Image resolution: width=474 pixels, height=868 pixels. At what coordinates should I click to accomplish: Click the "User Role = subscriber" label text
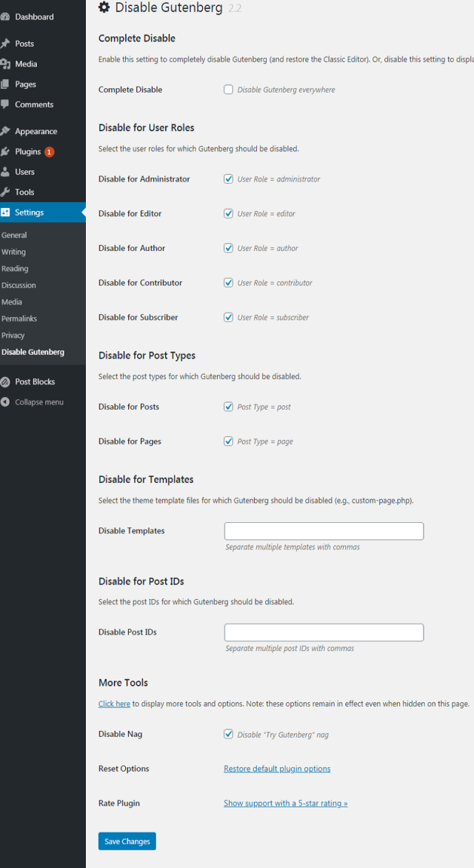point(273,317)
